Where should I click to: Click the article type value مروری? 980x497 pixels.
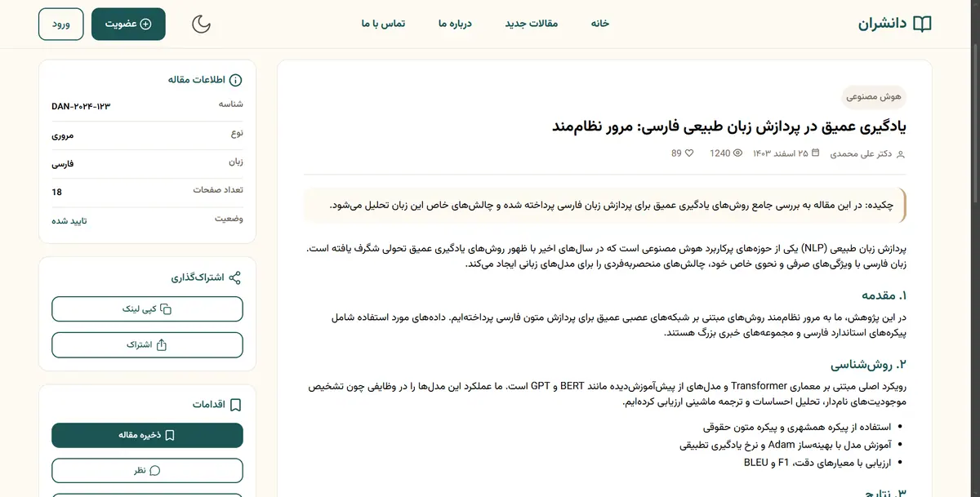(63, 135)
